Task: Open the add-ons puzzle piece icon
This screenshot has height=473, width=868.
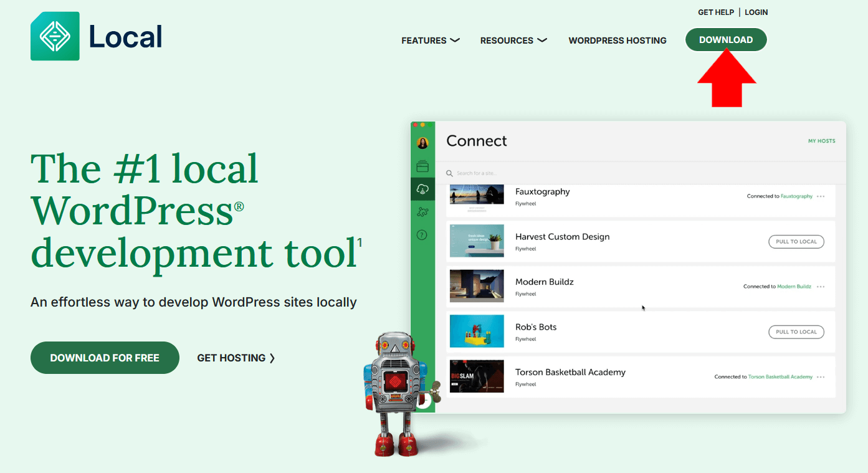Action: (422, 212)
